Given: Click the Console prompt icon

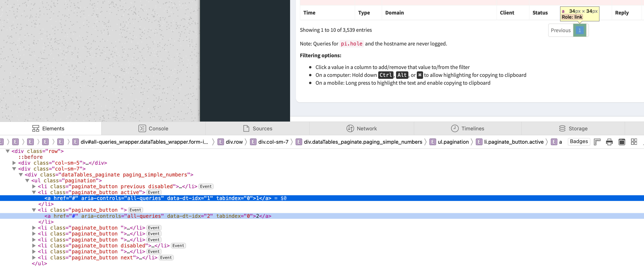Looking at the screenshot, I should (x=142, y=128).
